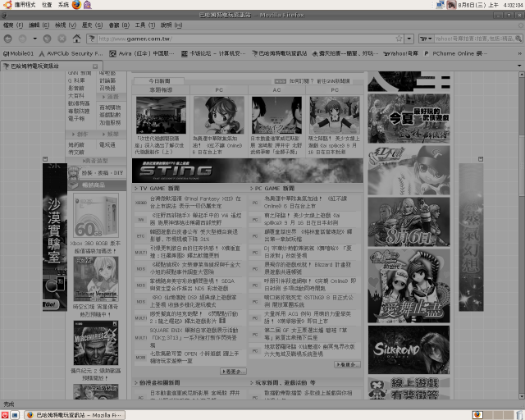The image size is (525, 420).
Task: Open the list-all-tabs dropdown arrow
Action: point(519,66)
